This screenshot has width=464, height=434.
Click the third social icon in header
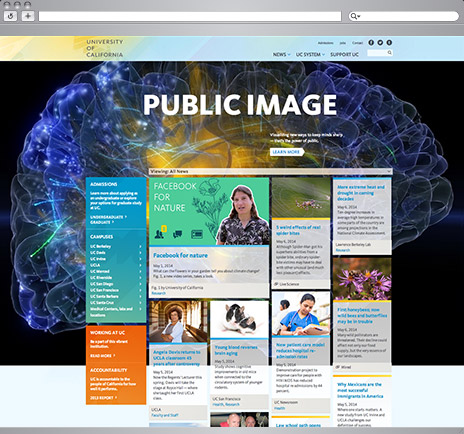coord(389,43)
